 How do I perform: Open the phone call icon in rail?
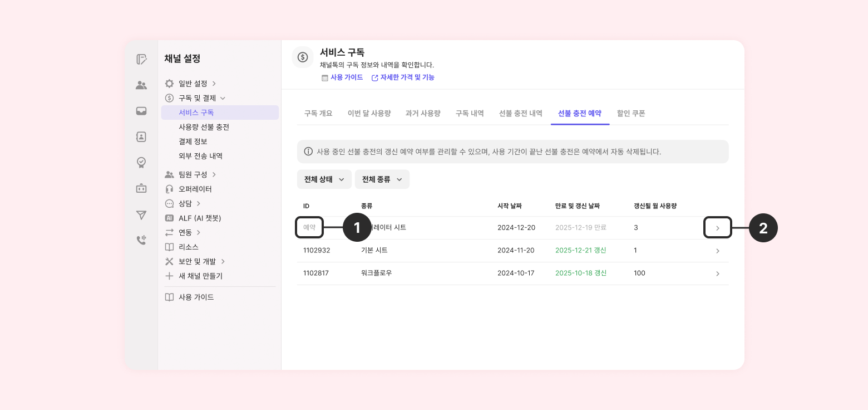141,240
